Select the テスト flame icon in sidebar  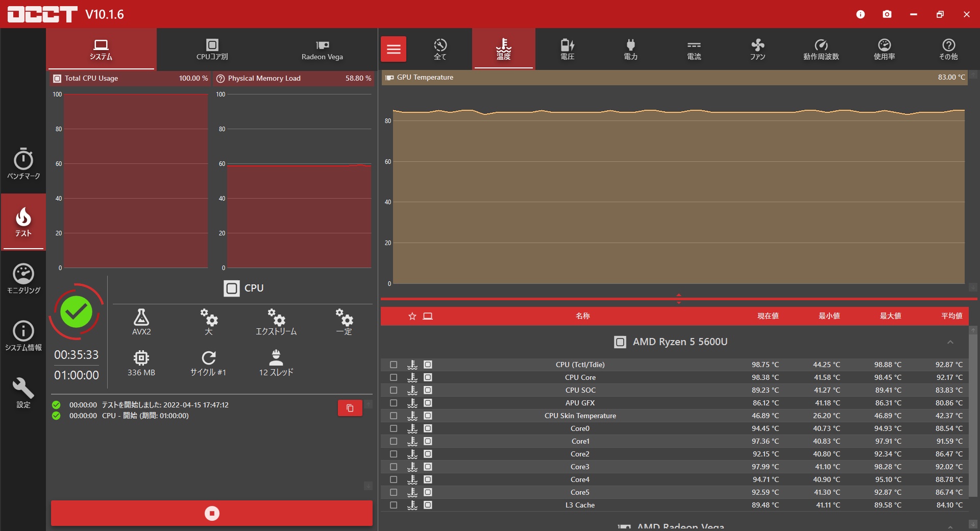pos(23,222)
